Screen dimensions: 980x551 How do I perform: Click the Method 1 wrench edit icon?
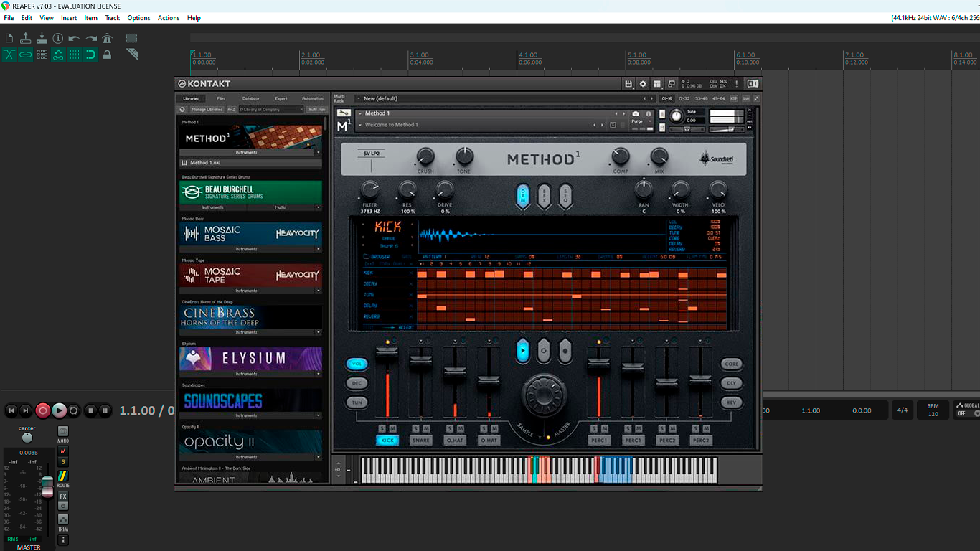(x=344, y=113)
